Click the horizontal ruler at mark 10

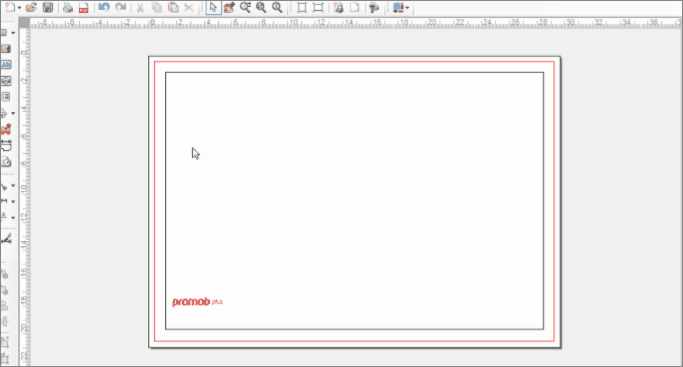tap(294, 23)
